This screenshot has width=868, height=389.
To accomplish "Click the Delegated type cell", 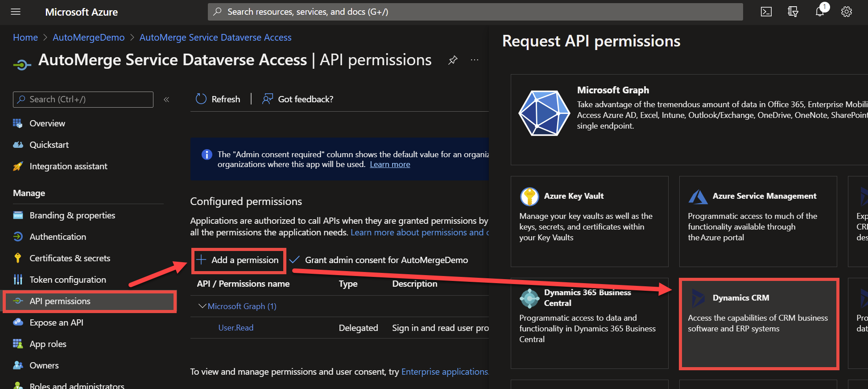I will 358,328.
